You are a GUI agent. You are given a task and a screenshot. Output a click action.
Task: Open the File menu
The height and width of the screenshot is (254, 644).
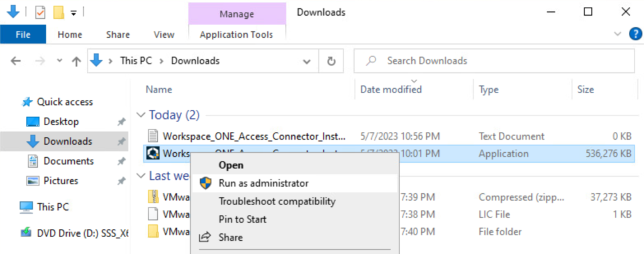(23, 35)
